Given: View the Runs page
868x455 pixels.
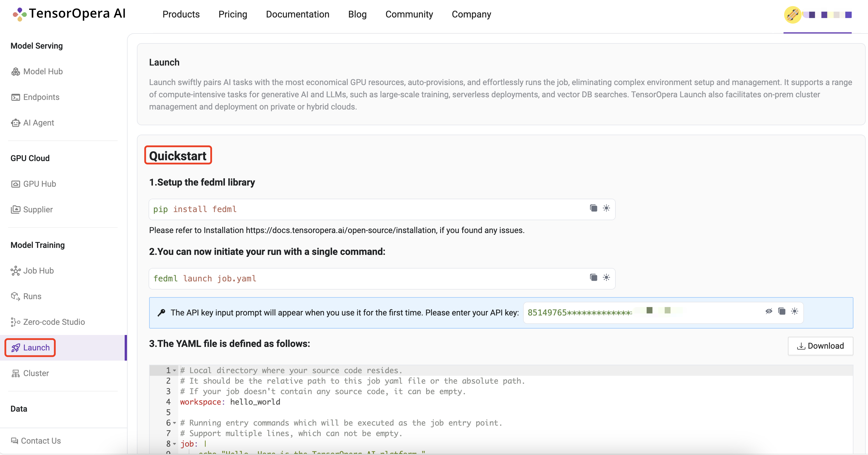Looking at the screenshot, I should coord(32,296).
